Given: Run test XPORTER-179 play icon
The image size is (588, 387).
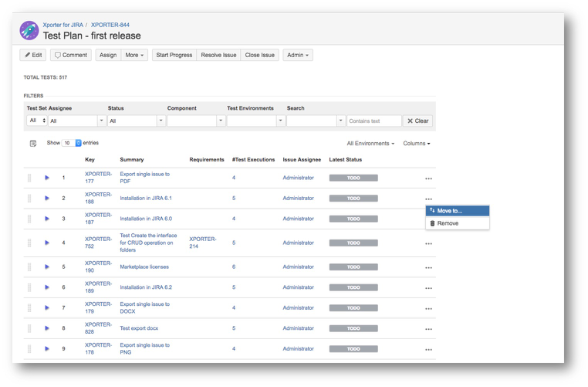Looking at the screenshot, I should click(47, 307).
